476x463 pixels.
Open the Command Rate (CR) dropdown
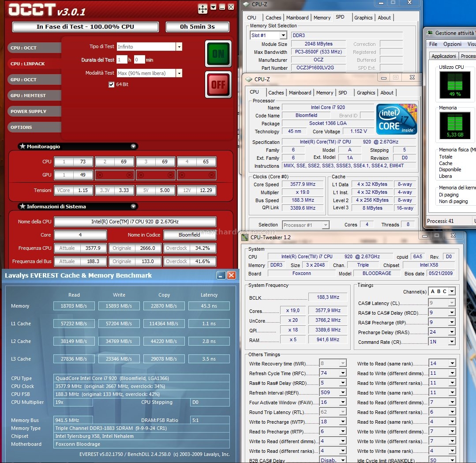coord(452,342)
